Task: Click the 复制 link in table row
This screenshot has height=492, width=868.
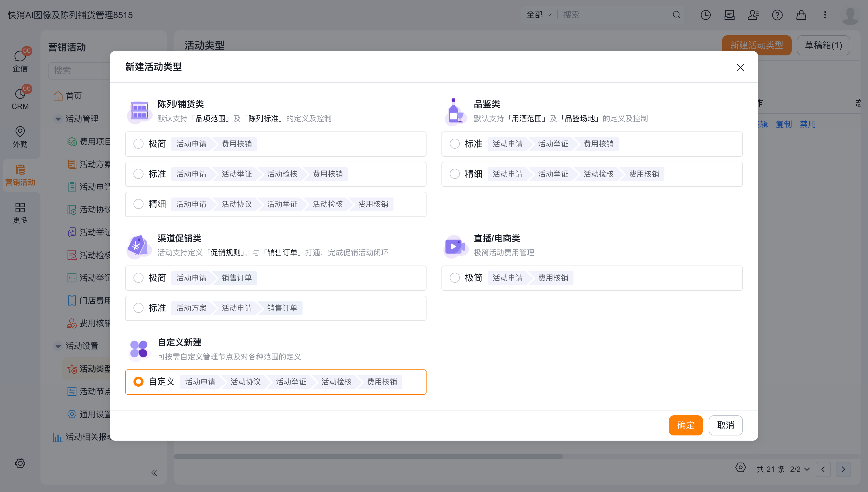Action: pos(784,124)
